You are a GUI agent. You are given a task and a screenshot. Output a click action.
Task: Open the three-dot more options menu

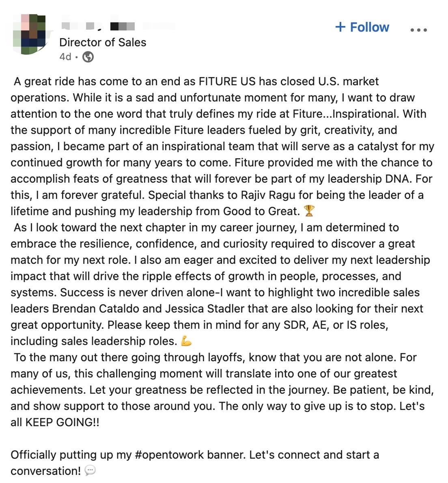click(x=418, y=30)
